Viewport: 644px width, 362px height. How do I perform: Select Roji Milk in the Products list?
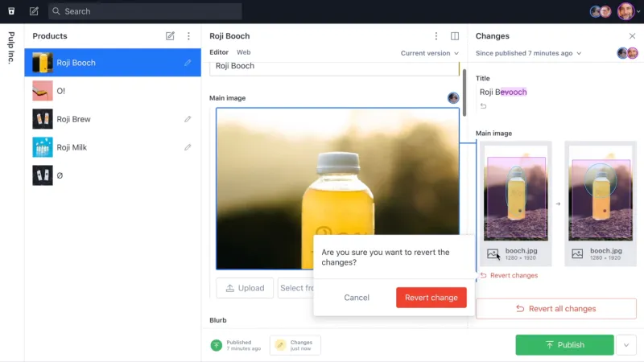73,147
